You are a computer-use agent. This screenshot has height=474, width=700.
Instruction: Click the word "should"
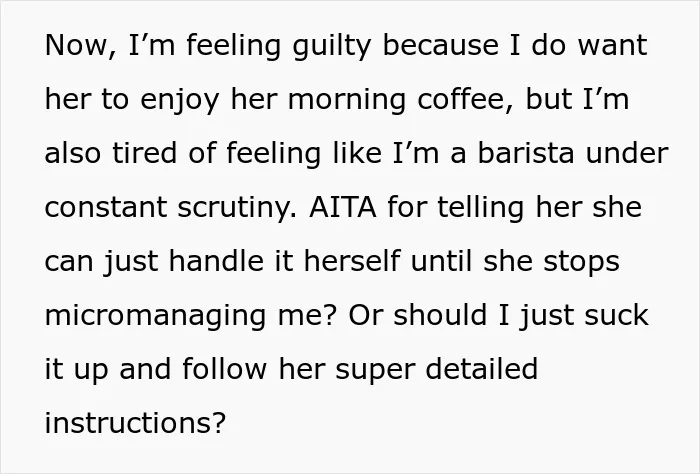click(440, 315)
